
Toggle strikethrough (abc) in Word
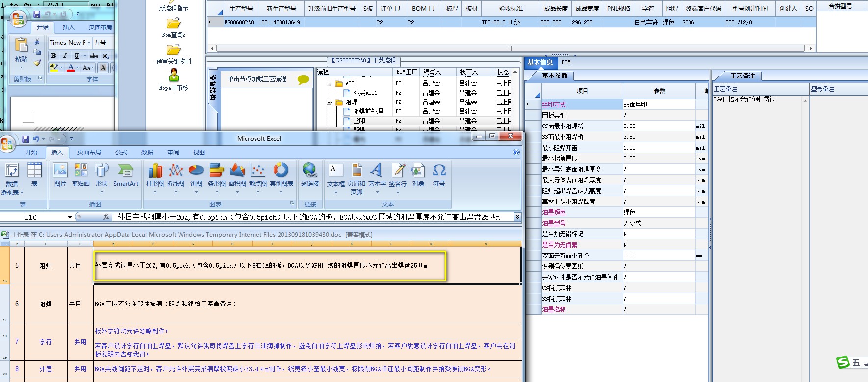tap(94, 56)
